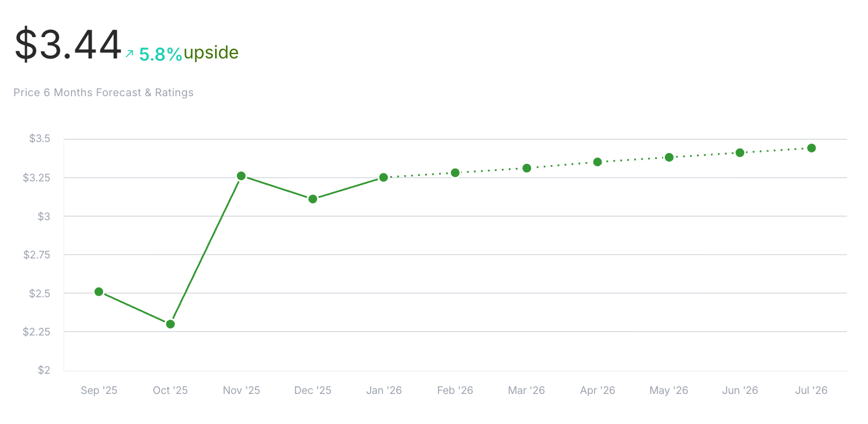Select the Feb '26 forecast point
Screen dimensions: 868x424
(455, 173)
